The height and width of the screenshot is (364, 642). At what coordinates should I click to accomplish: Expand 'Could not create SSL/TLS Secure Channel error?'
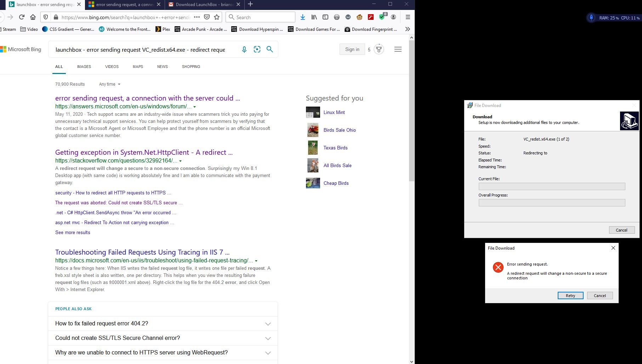[163, 338]
